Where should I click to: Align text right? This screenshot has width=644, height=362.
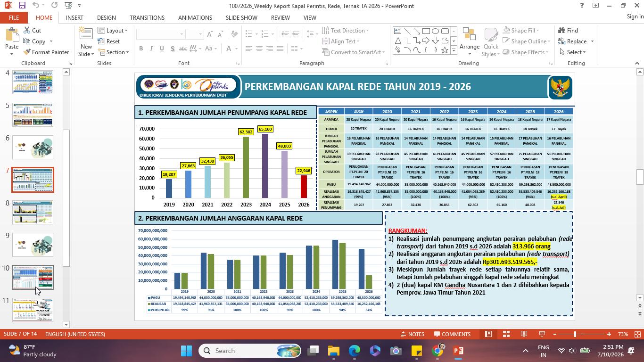(x=269, y=49)
